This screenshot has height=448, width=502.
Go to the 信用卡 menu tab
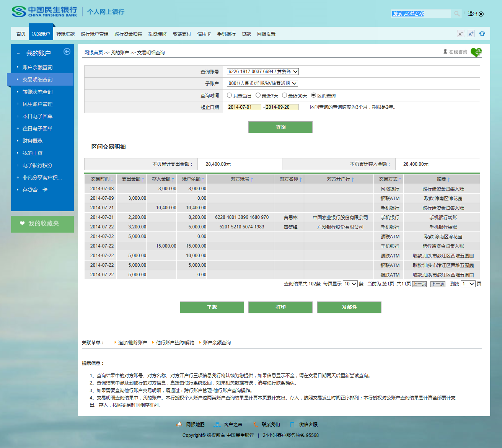(204, 34)
